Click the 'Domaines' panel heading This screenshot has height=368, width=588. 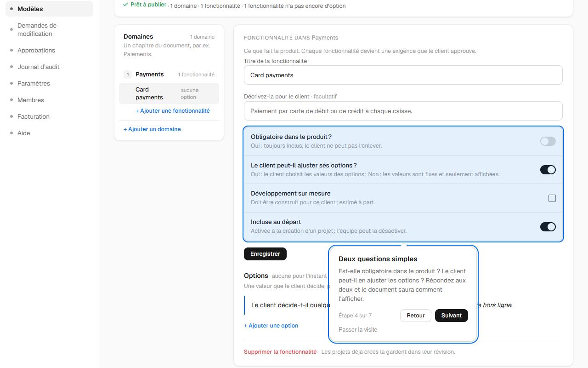click(138, 37)
